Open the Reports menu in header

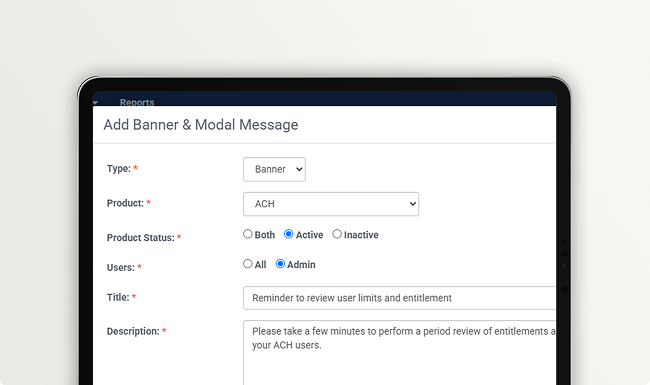(137, 102)
